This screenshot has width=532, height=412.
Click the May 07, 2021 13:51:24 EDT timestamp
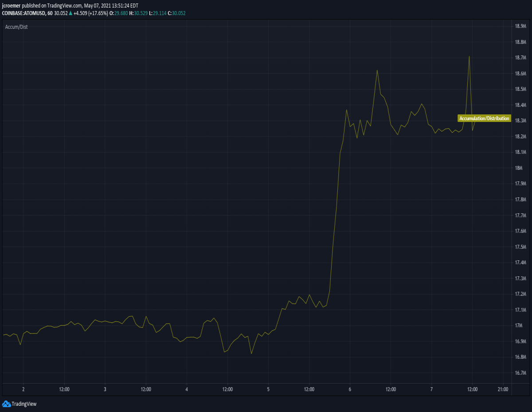coord(111,6)
